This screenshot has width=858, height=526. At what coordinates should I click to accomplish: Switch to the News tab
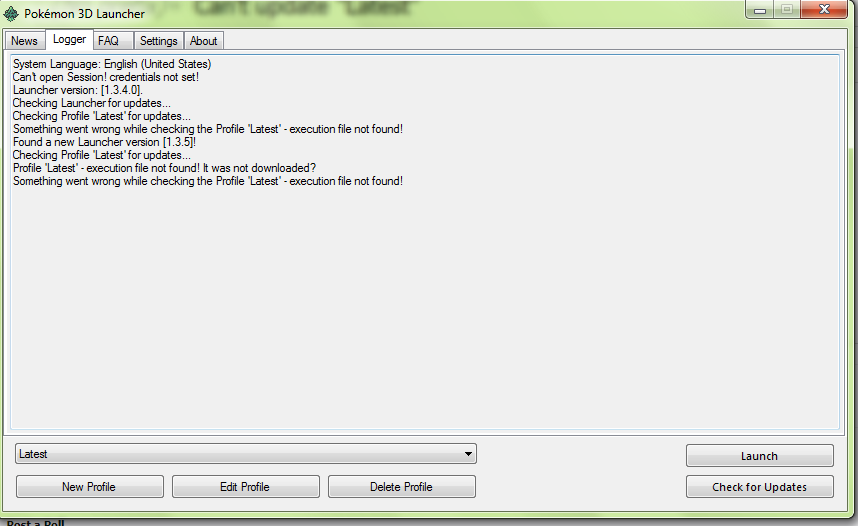(24, 41)
